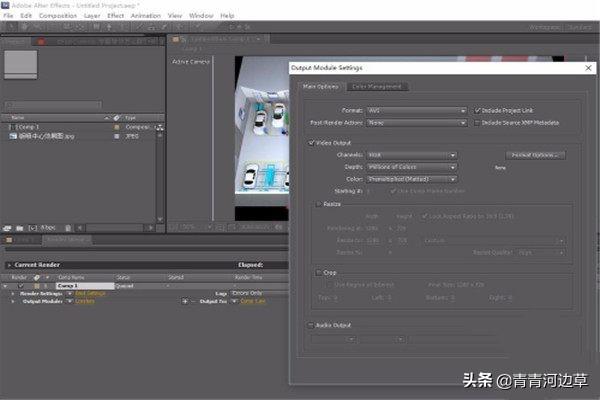
Task: Click the project item preview thumbnail
Action: tap(21, 64)
